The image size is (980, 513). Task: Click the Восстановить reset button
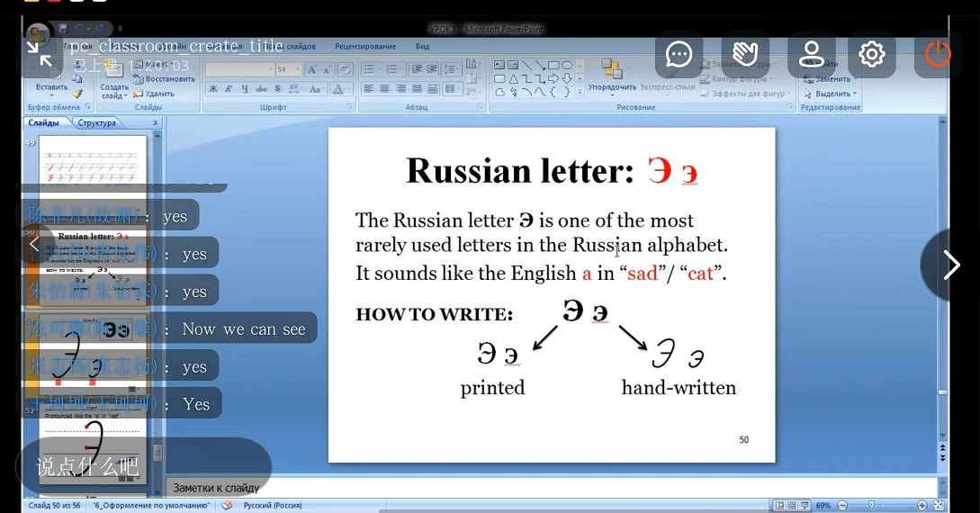click(165, 79)
